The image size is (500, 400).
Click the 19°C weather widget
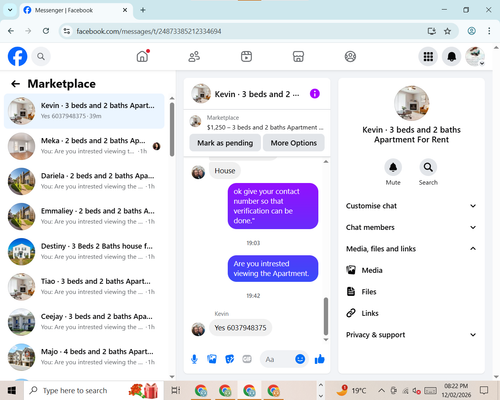pos(351,390)
